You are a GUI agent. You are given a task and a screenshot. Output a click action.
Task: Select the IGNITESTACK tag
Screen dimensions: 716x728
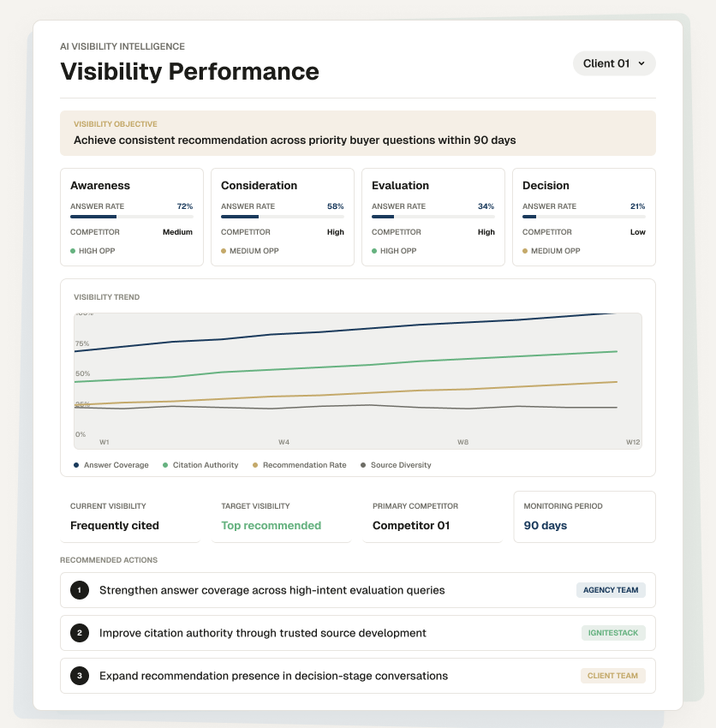(x=613, y=633)
